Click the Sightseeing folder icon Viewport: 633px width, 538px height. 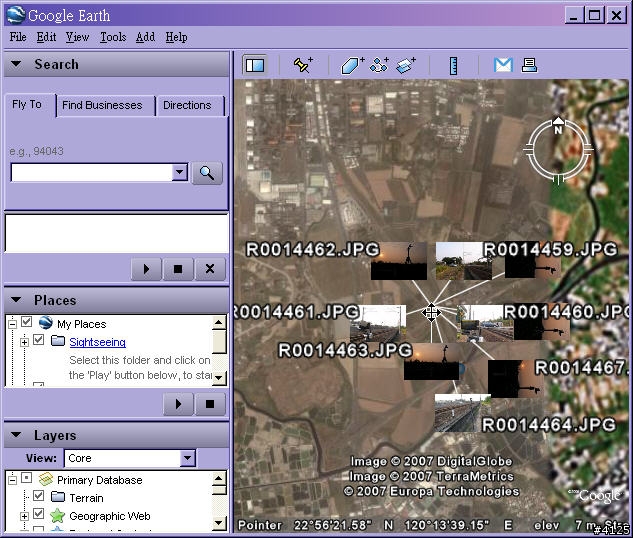tap(58, 341)
